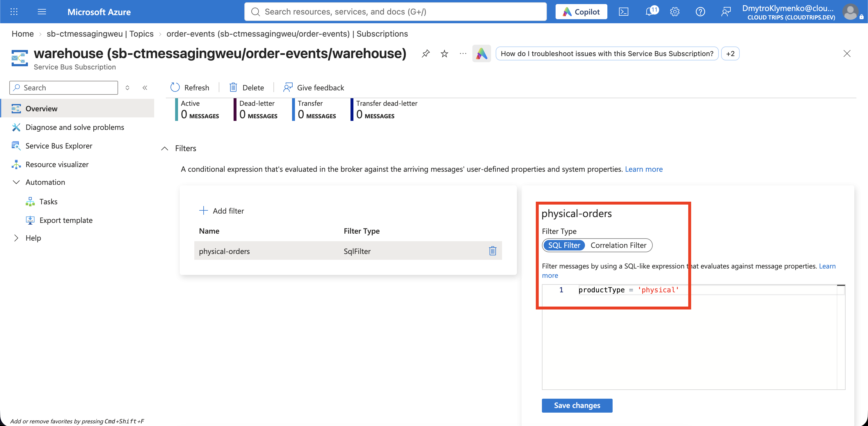Open the Copilot button in top bar

(581, 12)
